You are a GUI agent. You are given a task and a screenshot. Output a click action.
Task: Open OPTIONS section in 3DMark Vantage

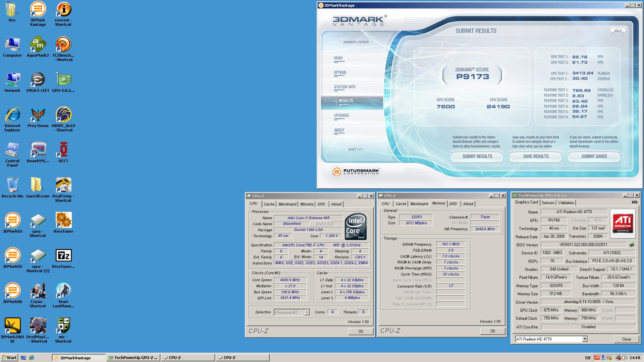point(340,72)
